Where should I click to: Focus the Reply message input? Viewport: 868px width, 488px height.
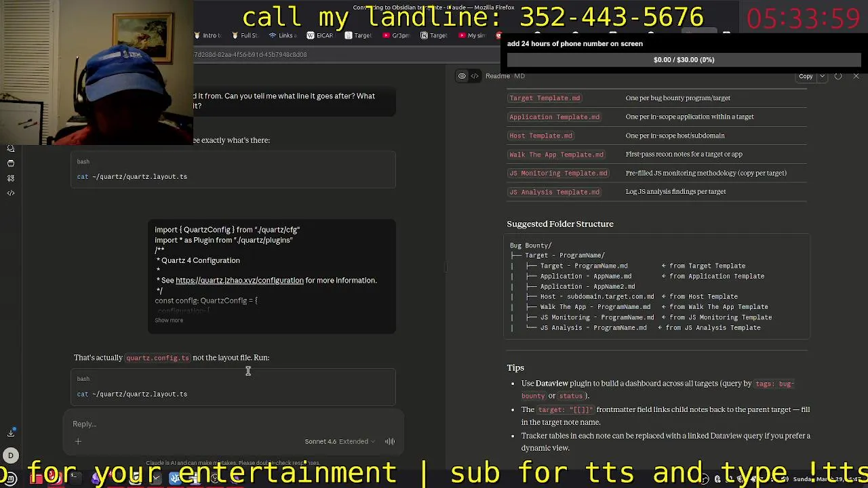click(234, 424)
